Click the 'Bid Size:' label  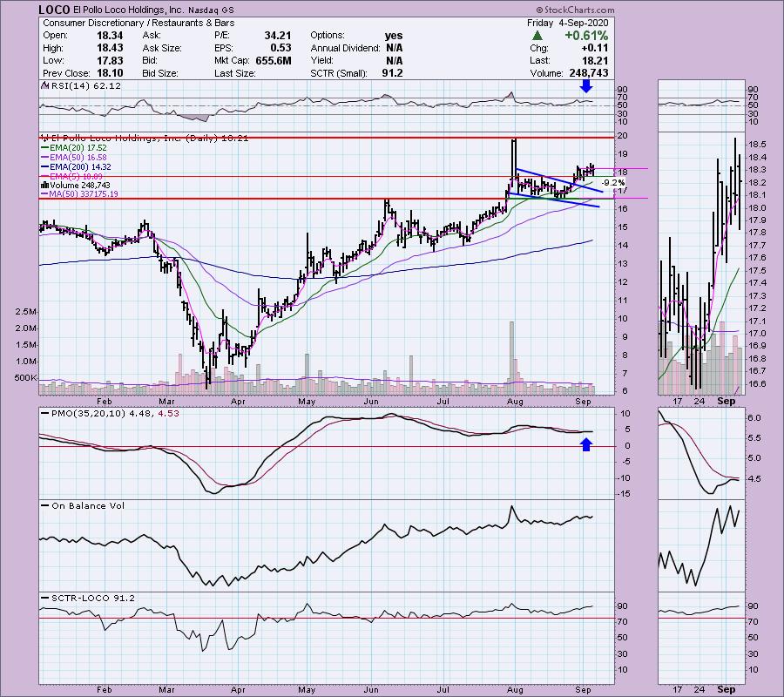[x=160, y=73]
